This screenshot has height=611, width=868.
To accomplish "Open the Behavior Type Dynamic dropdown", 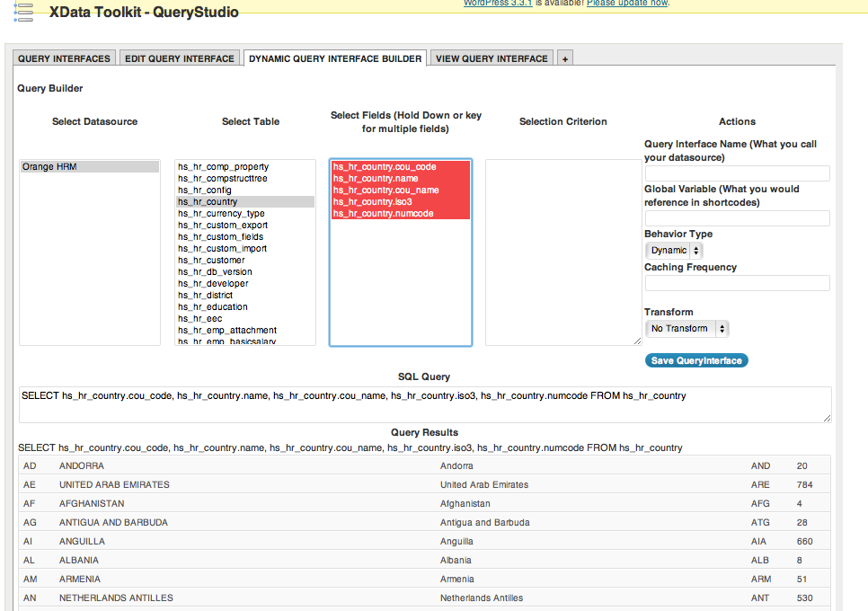I will pos(674,250).
